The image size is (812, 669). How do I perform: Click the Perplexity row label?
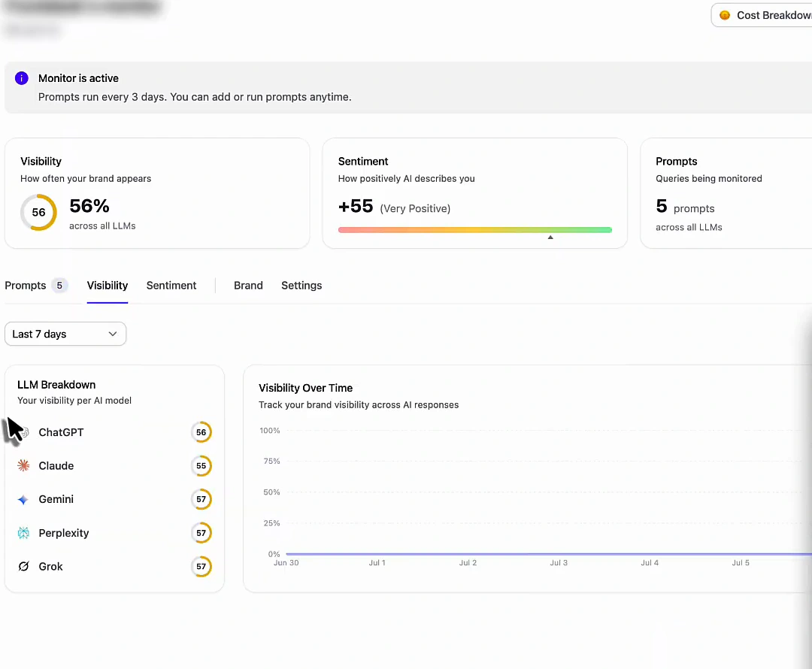point(64,533)
